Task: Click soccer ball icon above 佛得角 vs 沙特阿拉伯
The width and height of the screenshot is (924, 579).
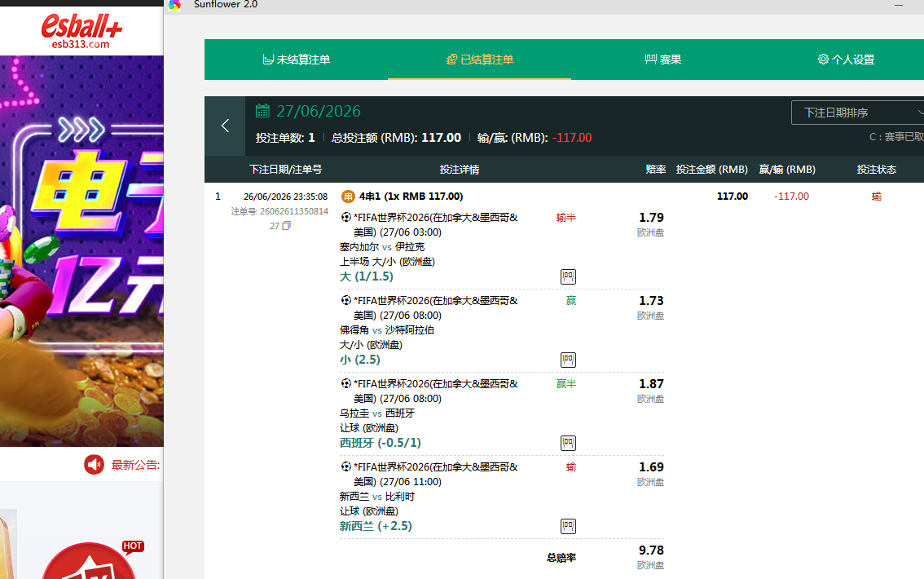Action: click(x=346, y=300)
